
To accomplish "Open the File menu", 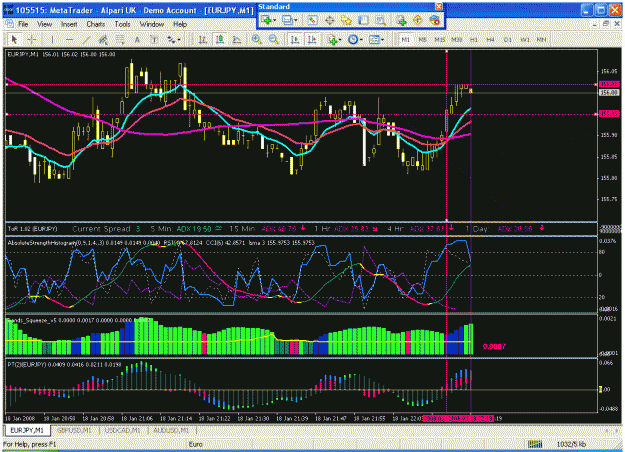I will pos(23,24).
